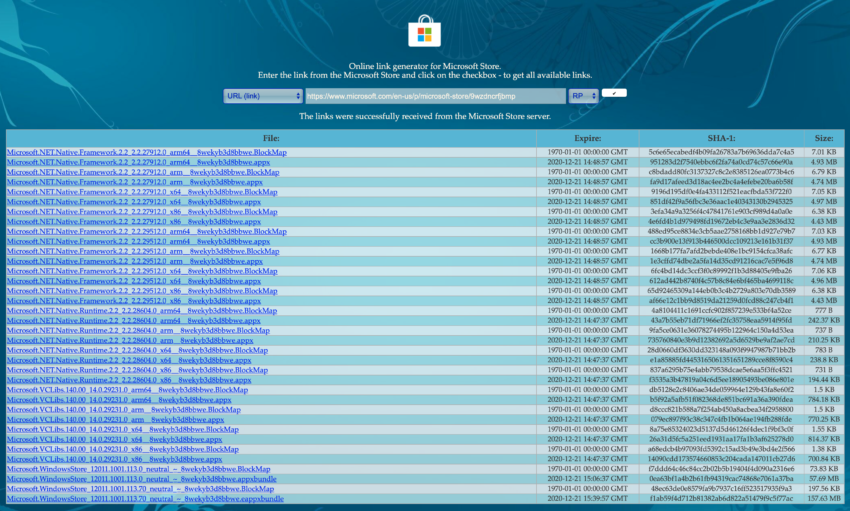
Task: Select the 700.84 KB size cell
Action: click(823, 459)
